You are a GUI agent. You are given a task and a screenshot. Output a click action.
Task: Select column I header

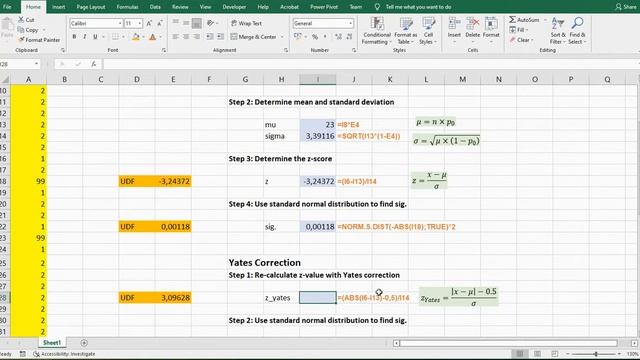318,79
